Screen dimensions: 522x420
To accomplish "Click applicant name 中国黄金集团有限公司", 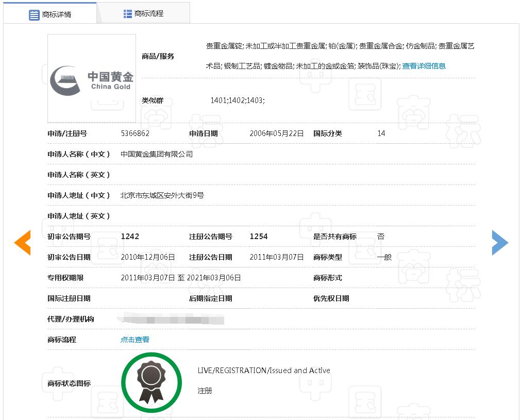I will point(157,154).
